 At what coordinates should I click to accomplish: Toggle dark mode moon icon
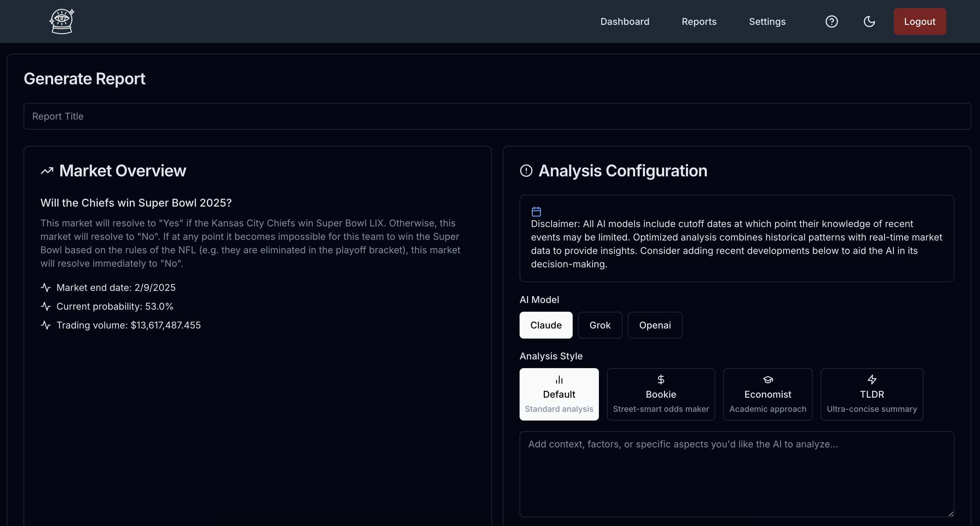tap(869, 21)
